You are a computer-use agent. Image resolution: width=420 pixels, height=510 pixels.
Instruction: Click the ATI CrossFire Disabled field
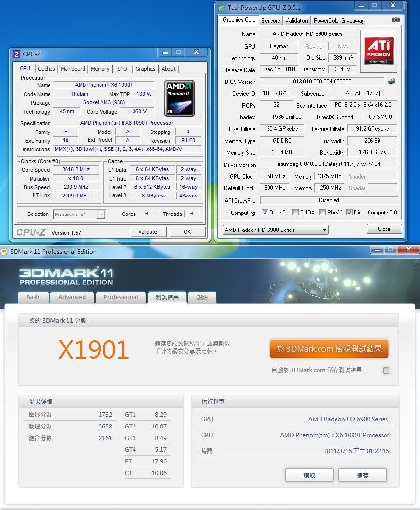pos(329,200)
